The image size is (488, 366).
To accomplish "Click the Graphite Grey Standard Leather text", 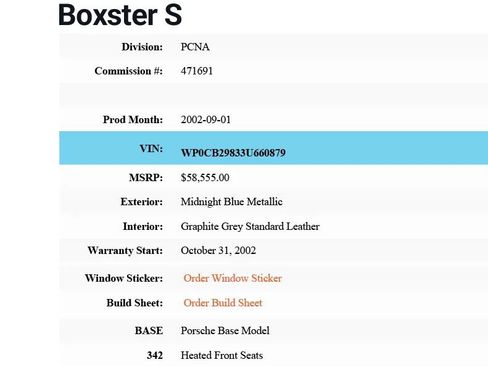I will [250, 226].
